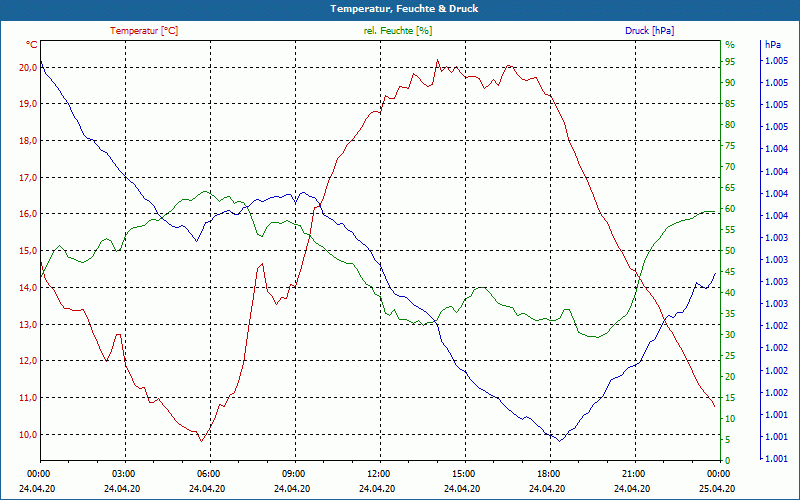Click the °C unit label on the temperature axis

point(32,45)
